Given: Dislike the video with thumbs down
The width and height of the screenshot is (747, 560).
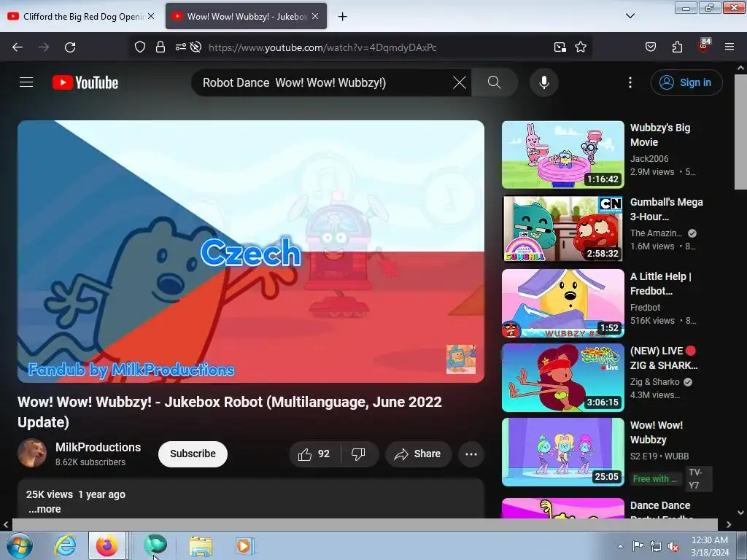Looking at the screenshot, I should (359, 454).
